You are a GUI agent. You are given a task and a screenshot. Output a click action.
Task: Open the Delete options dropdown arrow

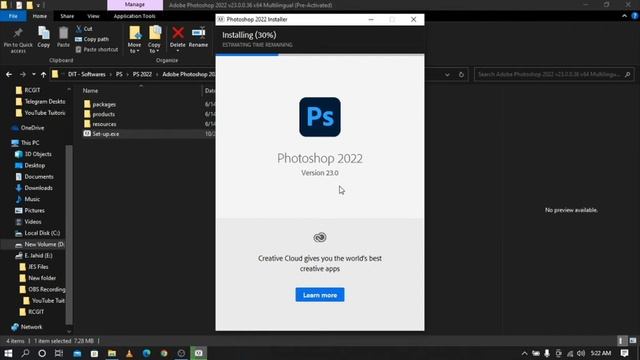click(x=178, y=51)
